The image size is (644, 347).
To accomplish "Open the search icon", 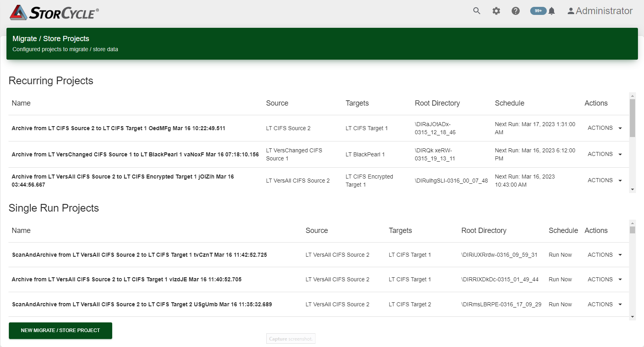I will (477, 11).
